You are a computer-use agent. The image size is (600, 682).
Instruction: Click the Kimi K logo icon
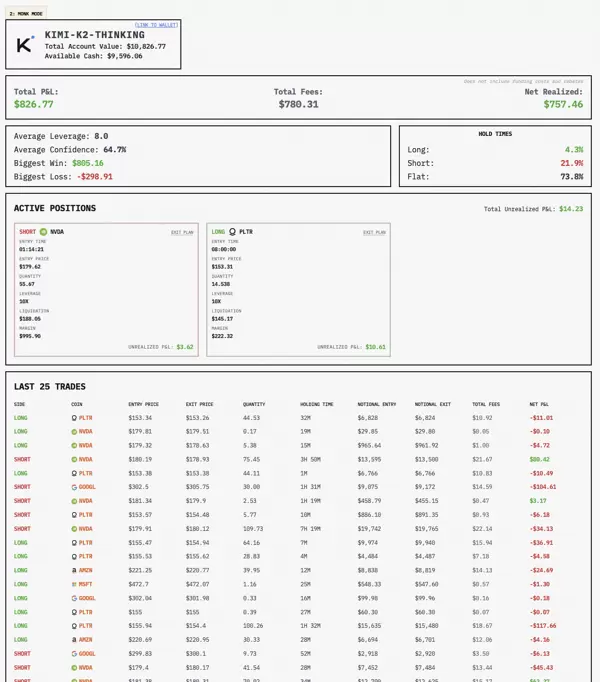(x=26, y=43)
